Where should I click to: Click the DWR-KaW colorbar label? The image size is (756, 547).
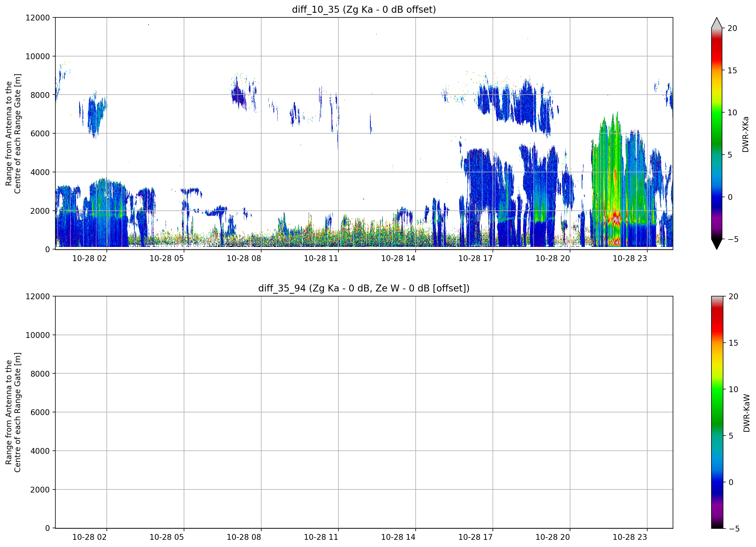[746, 413]
